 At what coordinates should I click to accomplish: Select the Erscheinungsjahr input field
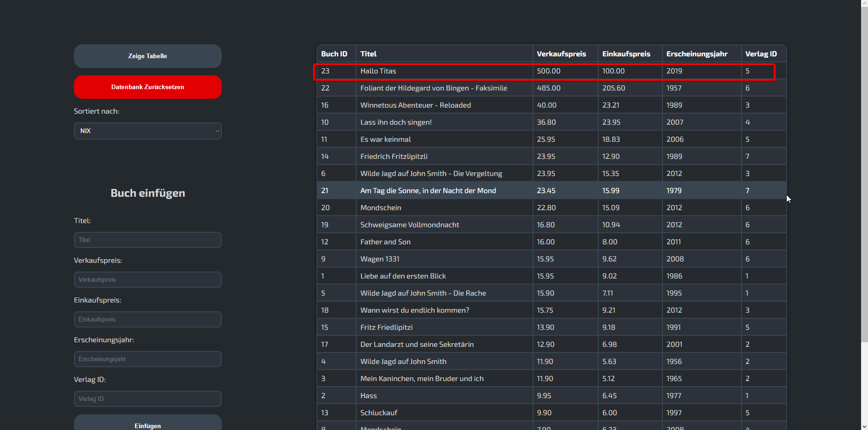point(147,359)
